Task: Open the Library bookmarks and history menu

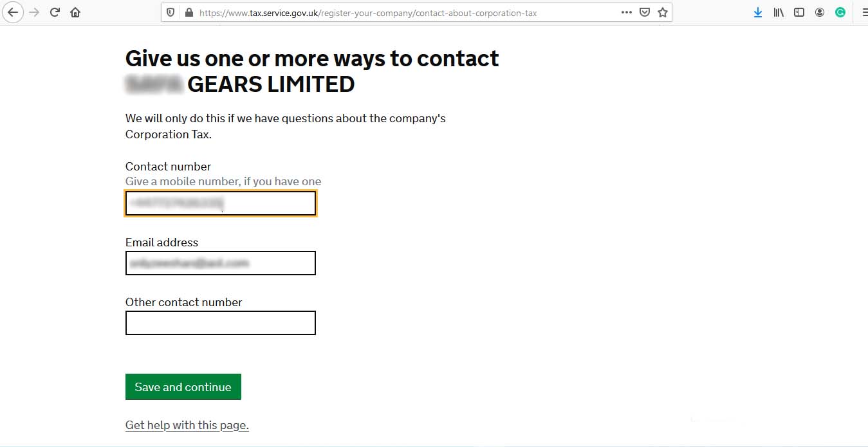Action: 779,12
